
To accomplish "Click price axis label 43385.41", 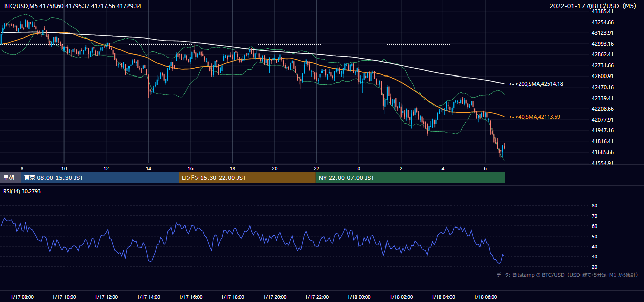I will (x=603, y=11).
